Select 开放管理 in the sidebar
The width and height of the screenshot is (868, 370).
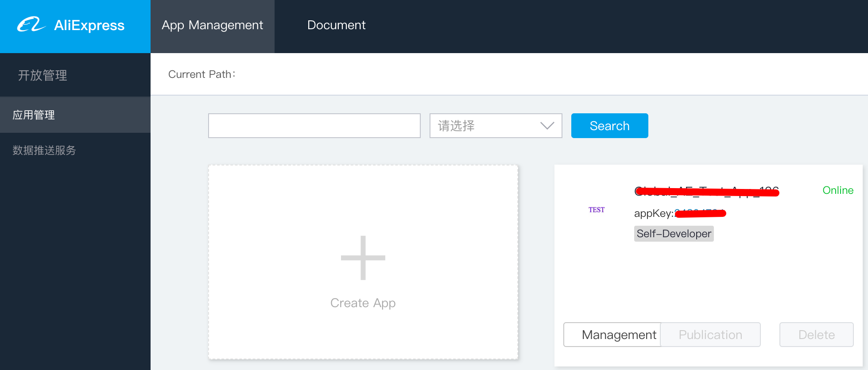pyautogui.click(x=43, y=75)
